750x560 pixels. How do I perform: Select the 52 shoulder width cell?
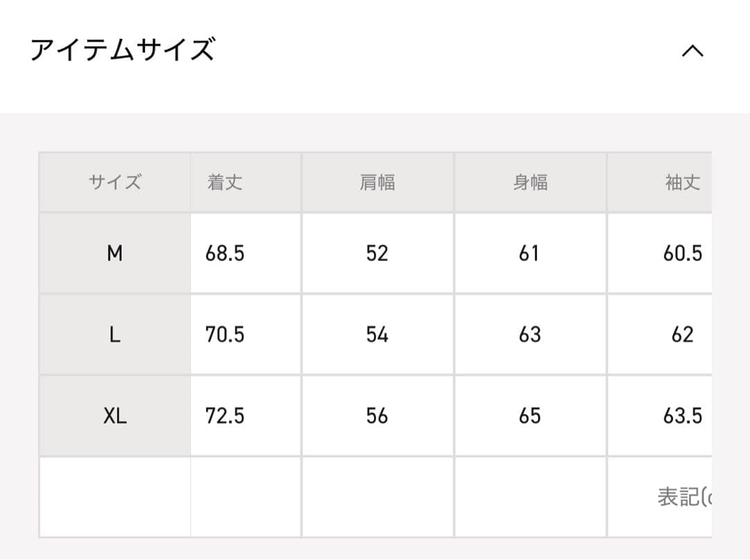377,254
